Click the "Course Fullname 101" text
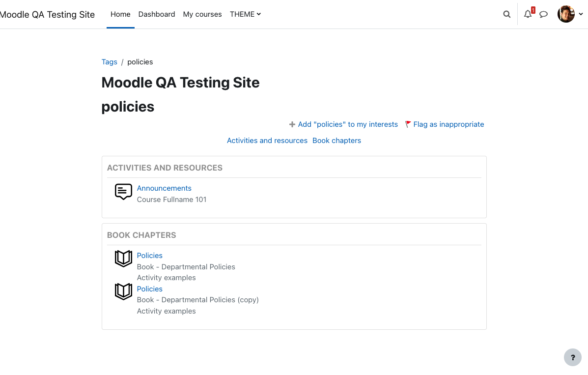Viewport: 588px width, 375px height. (171, 200)
